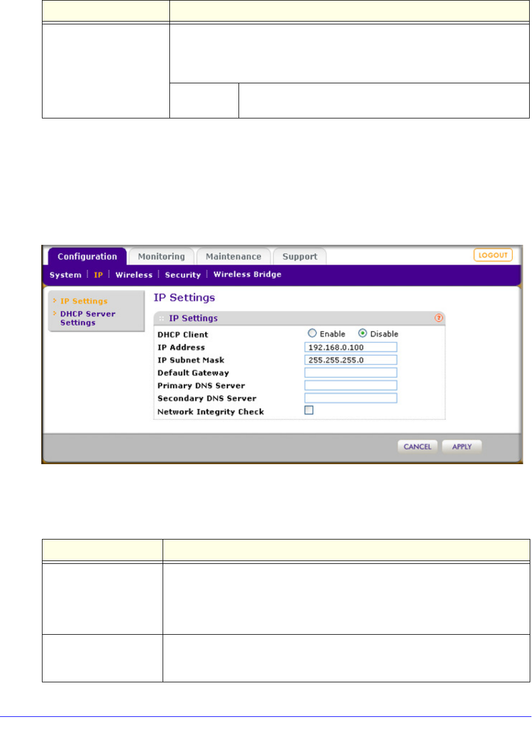Click the APPLY button

(x=462, y=447)
